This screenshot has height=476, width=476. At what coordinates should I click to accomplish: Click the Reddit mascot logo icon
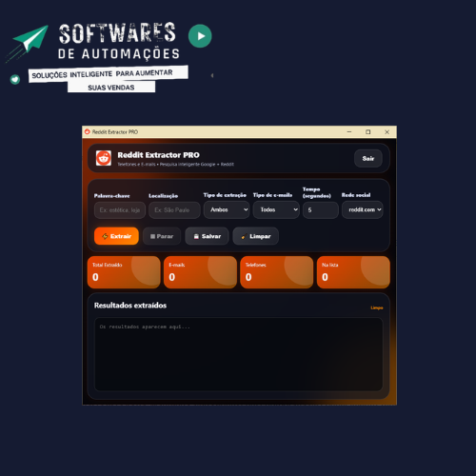[104, 158]
